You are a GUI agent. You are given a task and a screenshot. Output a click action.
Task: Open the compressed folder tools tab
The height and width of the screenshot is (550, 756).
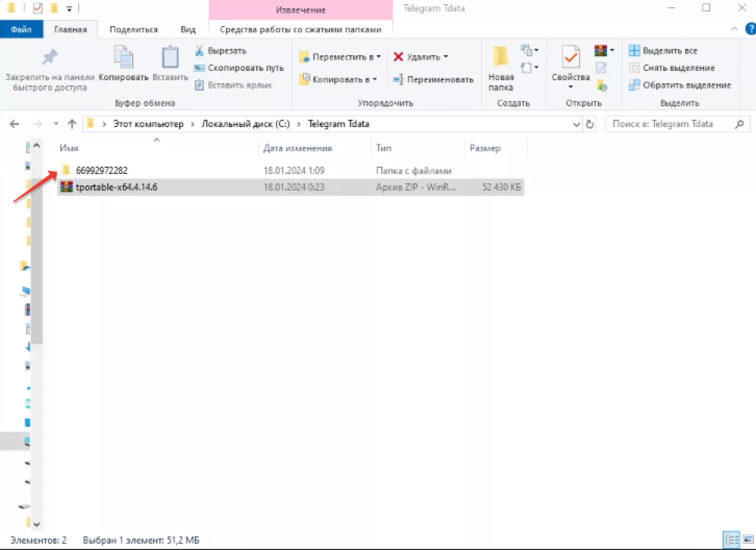click(x=301, y=29)
